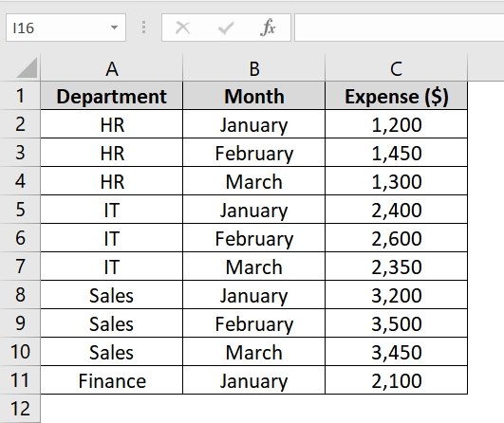The image size is (504, 423).
Task: Click the 3,500 expense cell
Action: [397, 323]
